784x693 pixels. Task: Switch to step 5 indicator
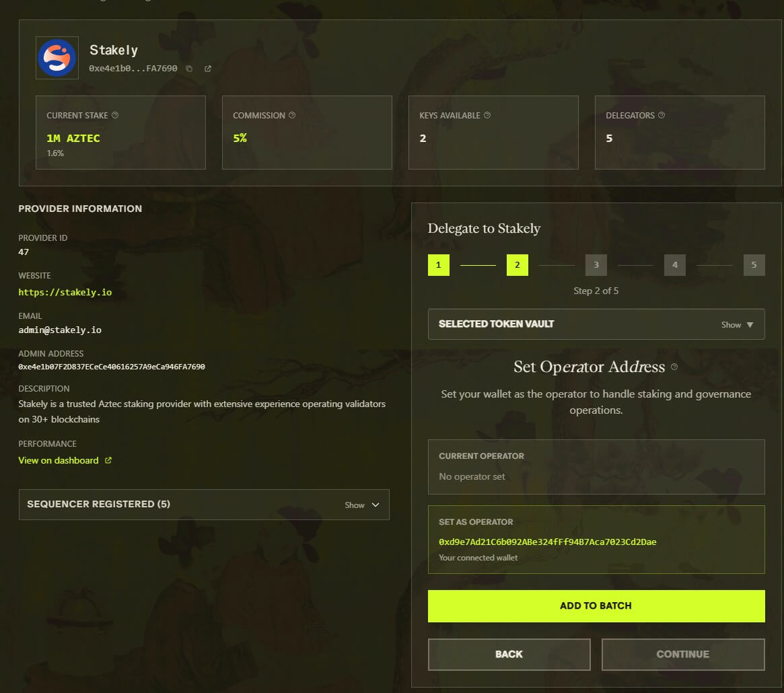coord(754,264)
